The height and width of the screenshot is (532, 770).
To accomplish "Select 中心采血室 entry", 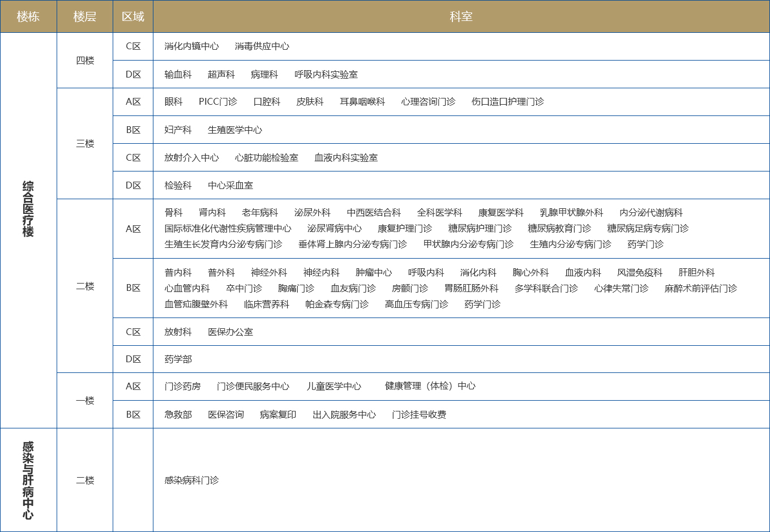I will (230, 186).
